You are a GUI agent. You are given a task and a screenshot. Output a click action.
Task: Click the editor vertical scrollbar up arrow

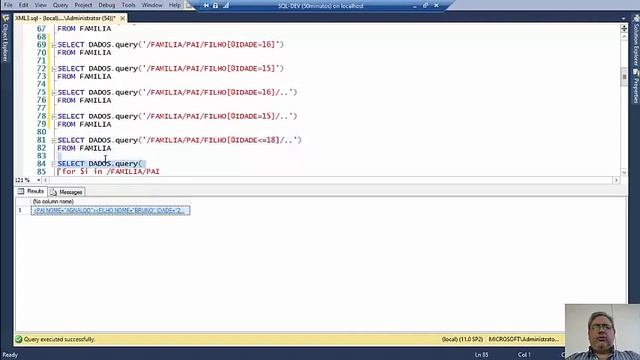point(624,37)
